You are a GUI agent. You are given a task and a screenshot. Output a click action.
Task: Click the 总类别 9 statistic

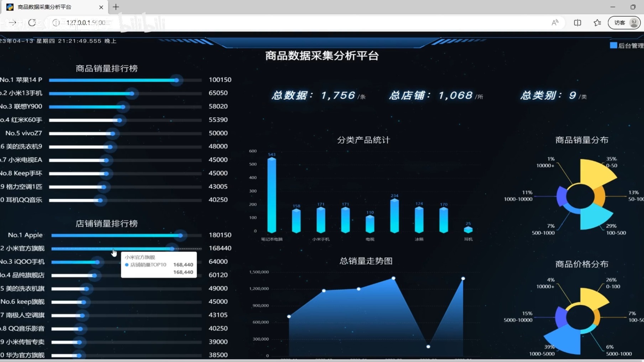[x=553, y=95]
